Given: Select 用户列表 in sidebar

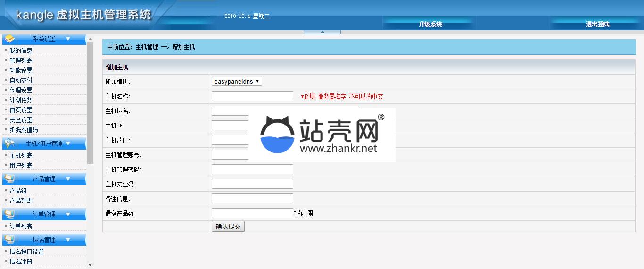Looking at the screenshot, I should point(21,165).
